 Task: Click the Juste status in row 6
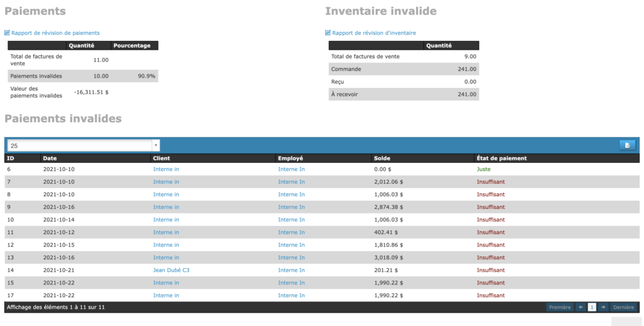[484, 169]
